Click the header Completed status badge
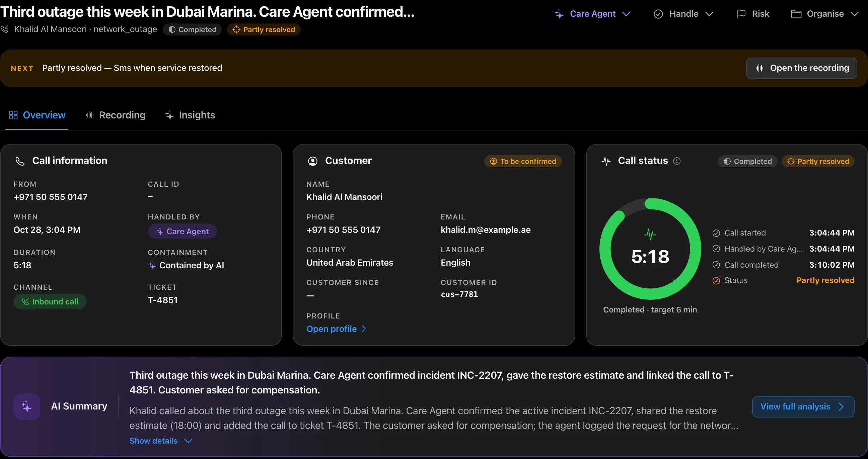 coord(192,29)
